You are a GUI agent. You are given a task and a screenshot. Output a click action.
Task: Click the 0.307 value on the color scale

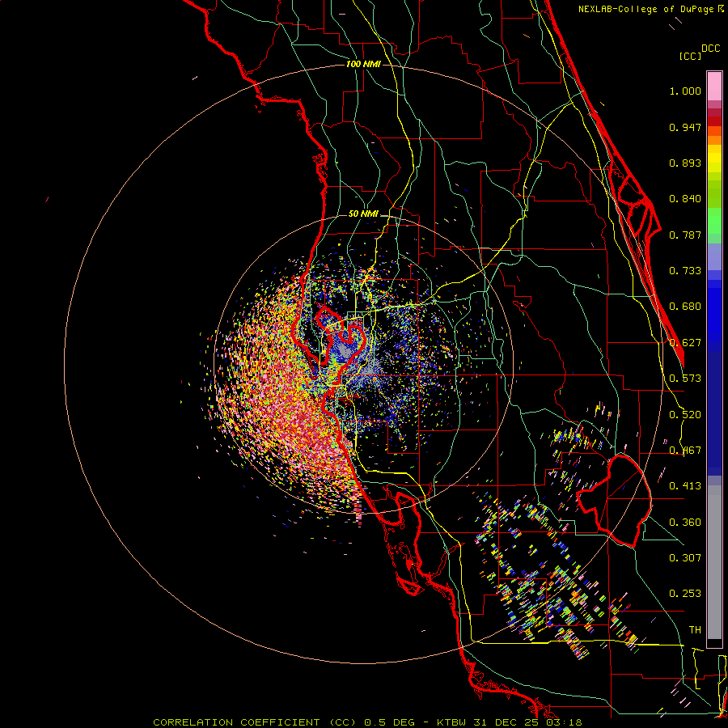[685, 558]
